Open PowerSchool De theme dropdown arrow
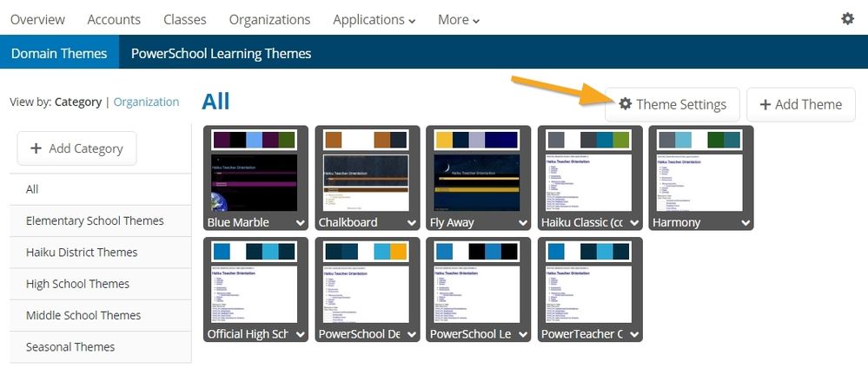This screenshot has height=368, width=868. pos(412,334)
